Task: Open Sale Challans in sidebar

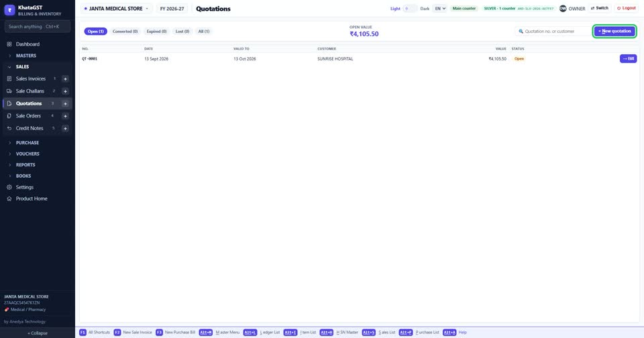Action: tap(30, 91)
